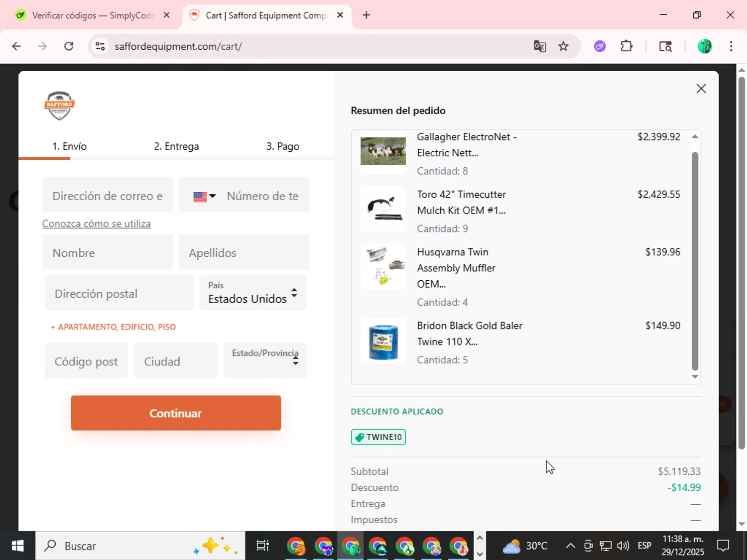The height and width of the screenshot is (560, 747).
Task: Click + APARTAMENTO, EDIFICIO, PISO link
Action: click(114, 327)
